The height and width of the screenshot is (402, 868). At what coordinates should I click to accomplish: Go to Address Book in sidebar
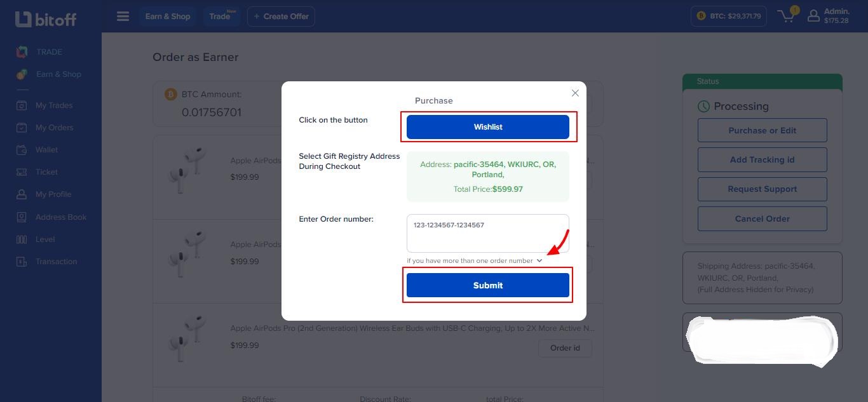point(60,217)
